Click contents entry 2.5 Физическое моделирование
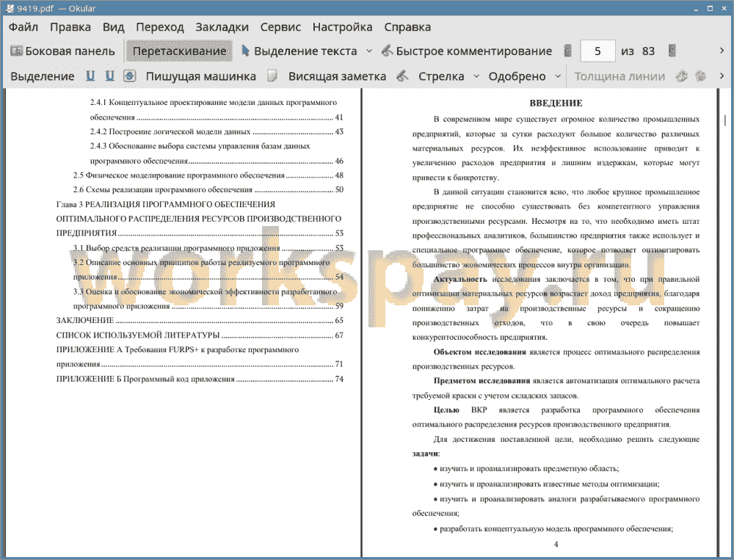The height and width of the screenshot is (560, 734). [x=208, y=175]
